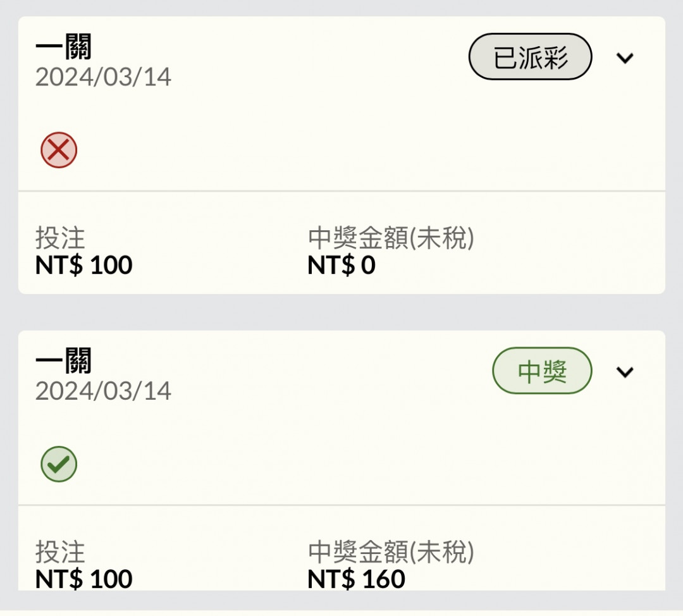Click 中獎金額(未稅) label above NT$ 160
This screenshot has height=616, width=683.
(x=391, y=552)
